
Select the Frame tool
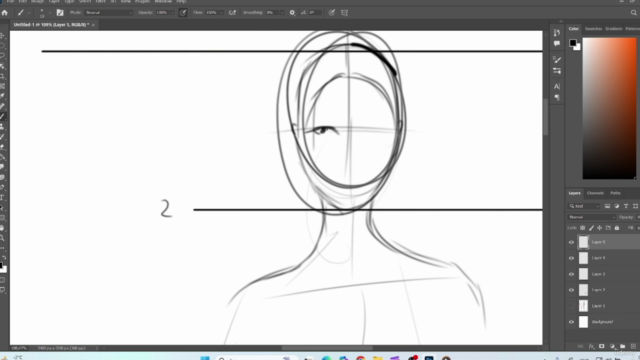(x=2, y=86)
